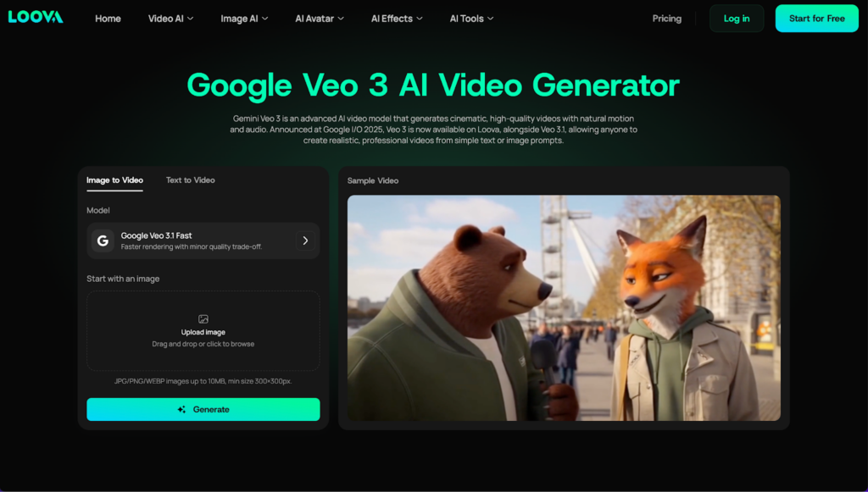The height and width of the screenshot is (492, 868).
Task: Switch to the Text to Video tab
Action: [x=190, y=180]
